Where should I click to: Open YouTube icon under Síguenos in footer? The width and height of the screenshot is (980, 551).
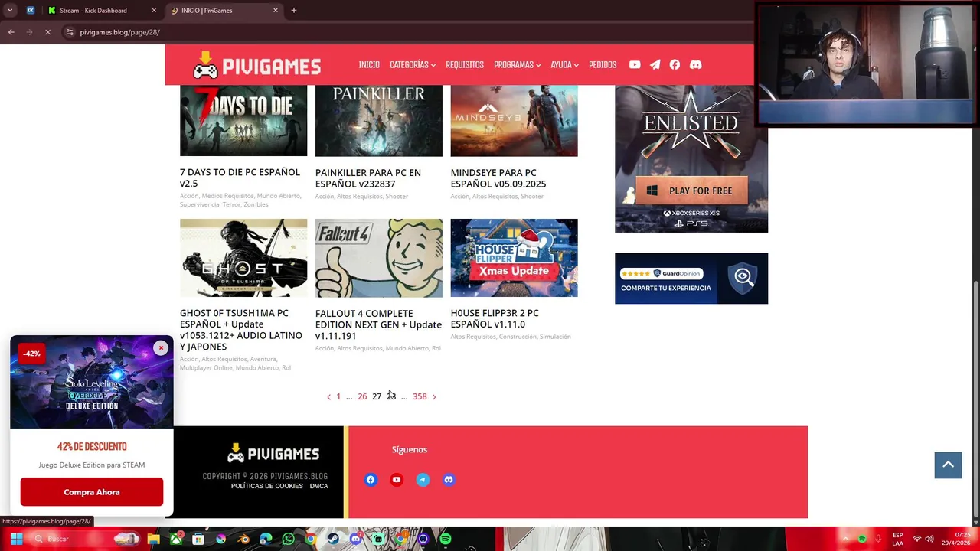397,480
